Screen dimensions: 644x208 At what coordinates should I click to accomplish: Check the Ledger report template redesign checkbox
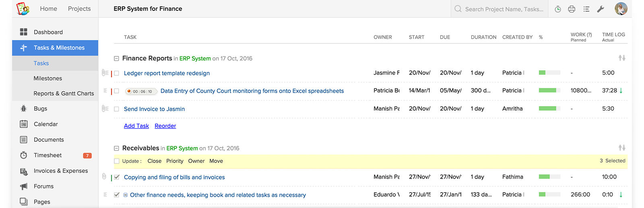pos(117,73)
